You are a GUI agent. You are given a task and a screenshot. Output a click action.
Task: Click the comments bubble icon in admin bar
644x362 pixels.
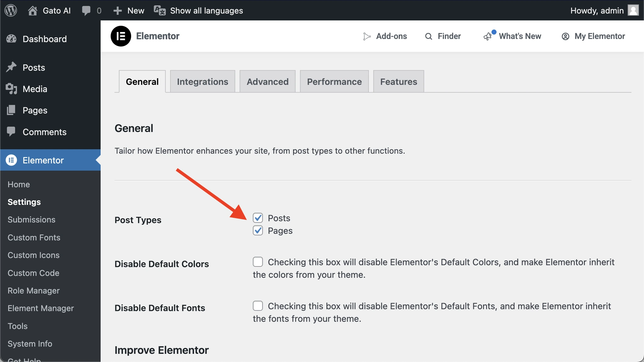(x=86, y=10)
